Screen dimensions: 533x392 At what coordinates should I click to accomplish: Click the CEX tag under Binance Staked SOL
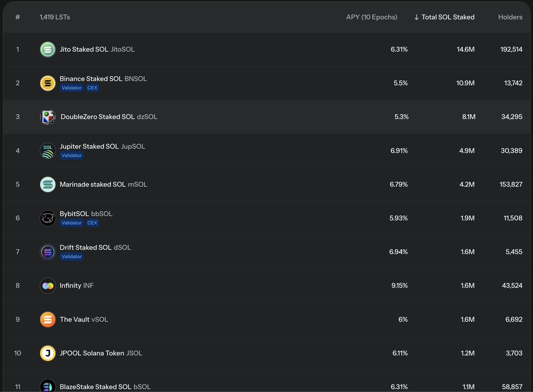pyautogui.click(x=92, y=88)
